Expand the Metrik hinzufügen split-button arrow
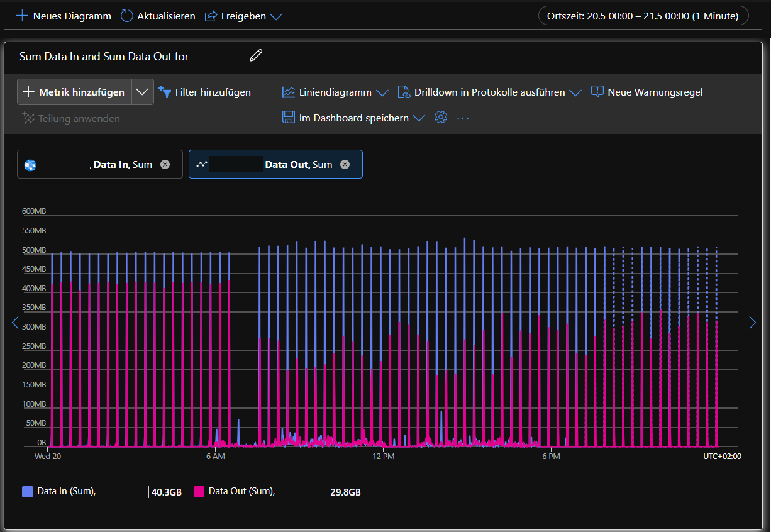Image resolution: width=771 pixels, height=532 pixels. (143, 92)
